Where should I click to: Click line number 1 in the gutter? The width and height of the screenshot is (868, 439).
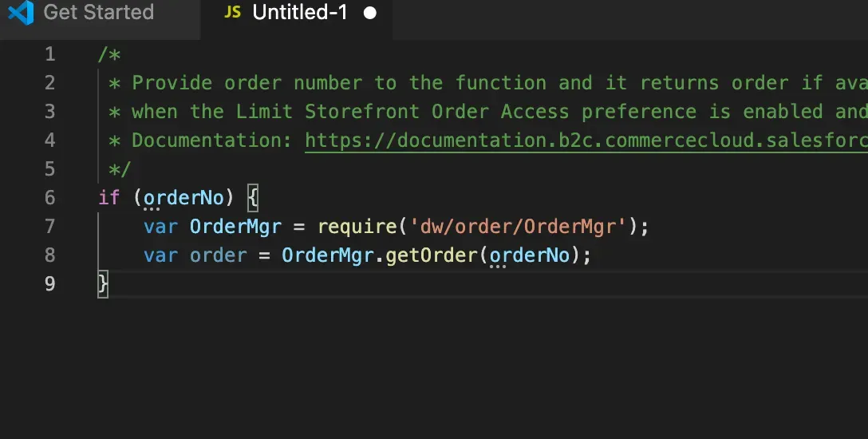click(50, 54)
